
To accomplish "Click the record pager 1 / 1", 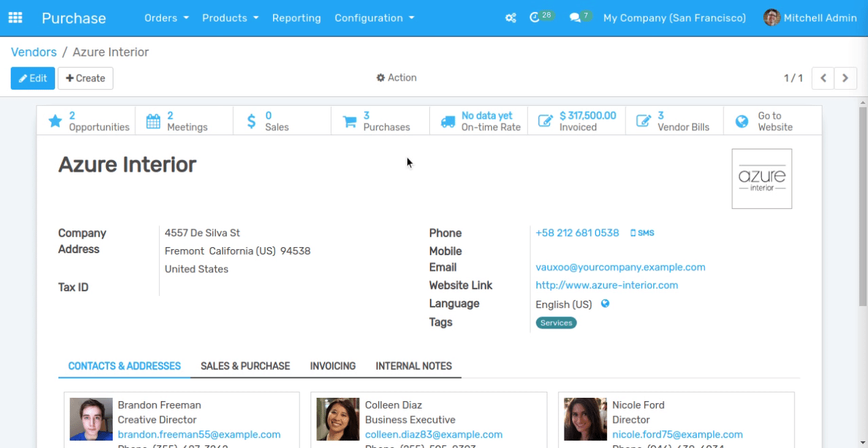I will pyautogui.click(x=793, y=78).
